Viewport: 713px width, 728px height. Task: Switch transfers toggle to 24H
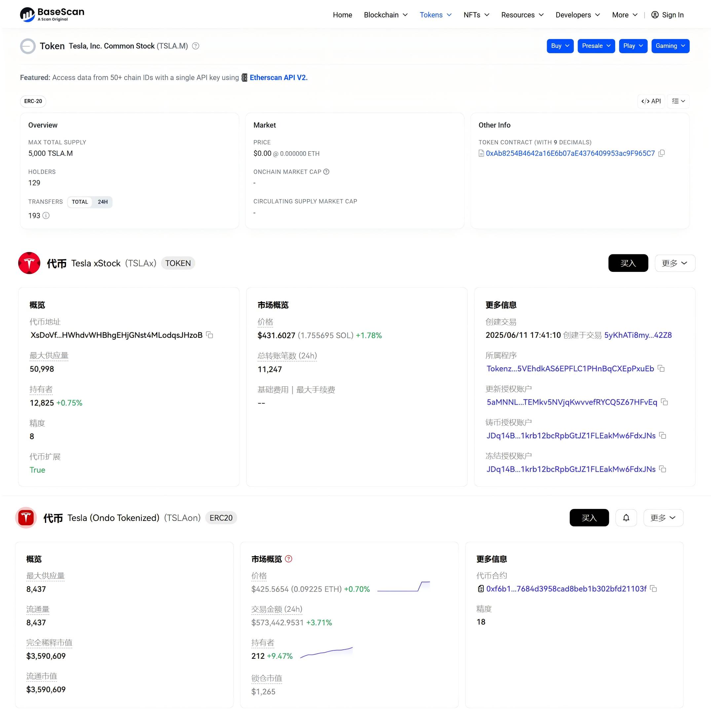[103, 202]
